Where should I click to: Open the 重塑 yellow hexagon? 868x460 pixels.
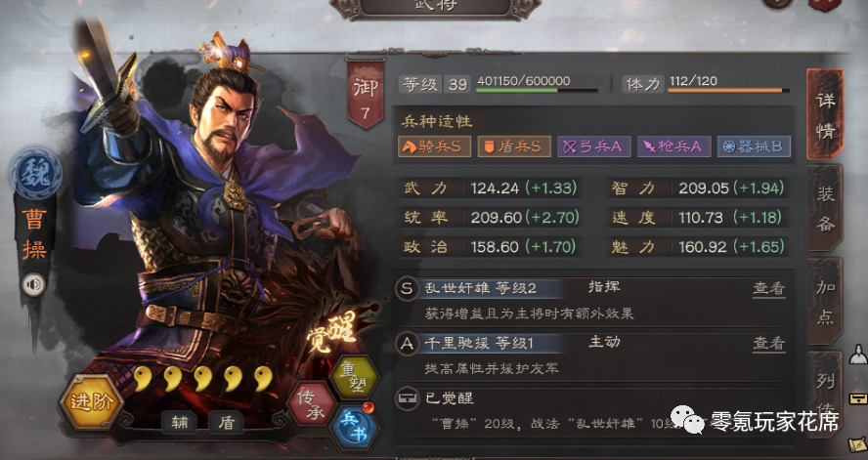[355, 377]
